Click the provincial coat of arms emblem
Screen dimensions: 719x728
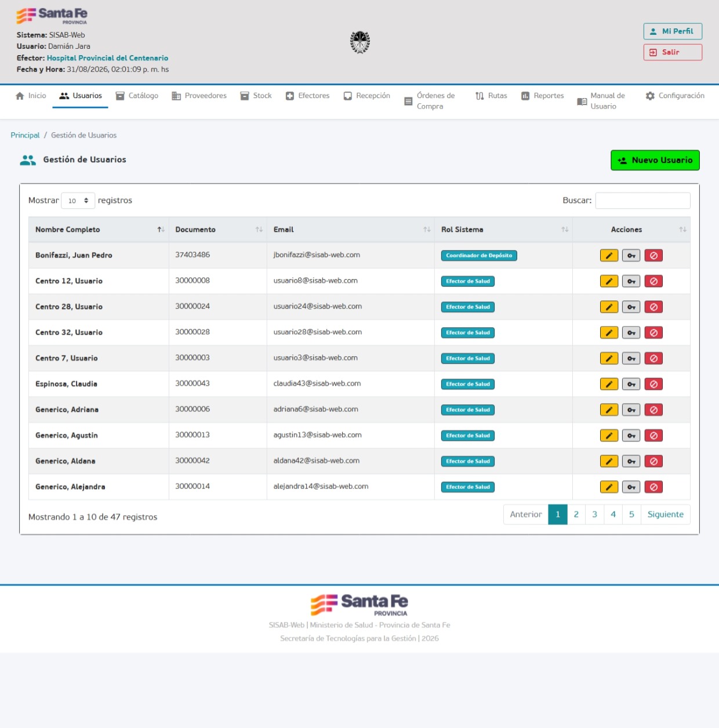[360, 42]
